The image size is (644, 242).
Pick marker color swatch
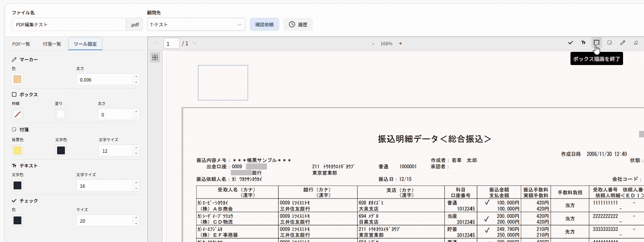point(18,79)
